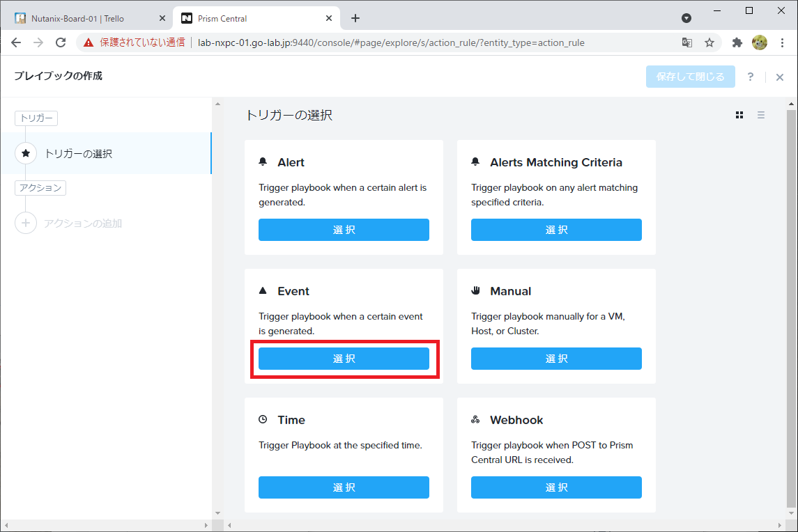Select the Manual trigger button

[556, 359]
